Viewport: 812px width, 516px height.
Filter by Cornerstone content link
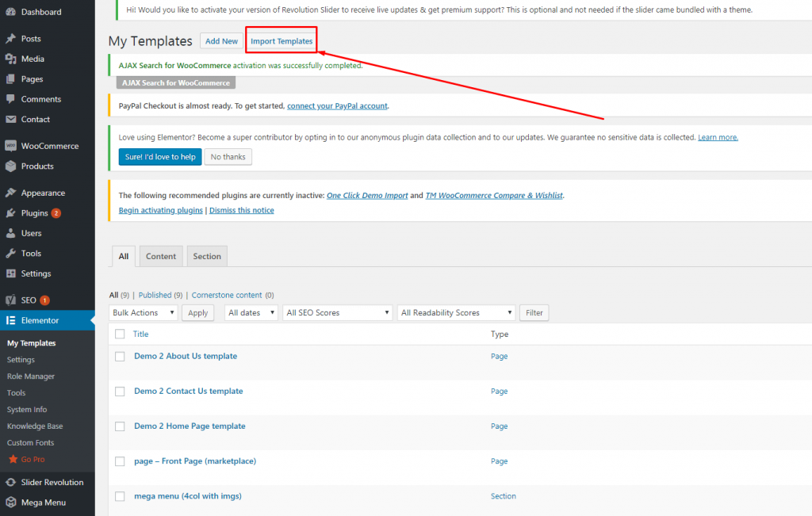pyautogui.click(x=227, y=295)
